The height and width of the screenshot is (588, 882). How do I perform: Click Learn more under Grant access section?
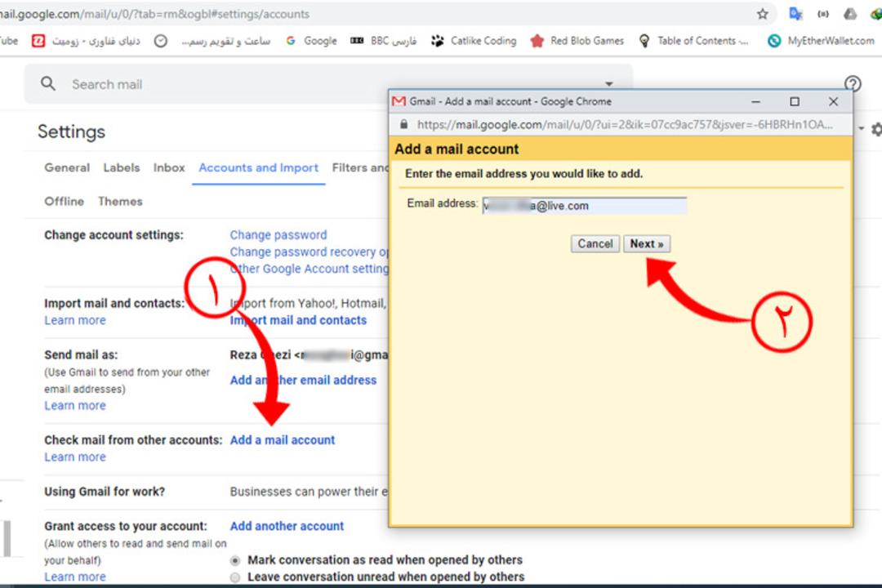click(75, 577)
